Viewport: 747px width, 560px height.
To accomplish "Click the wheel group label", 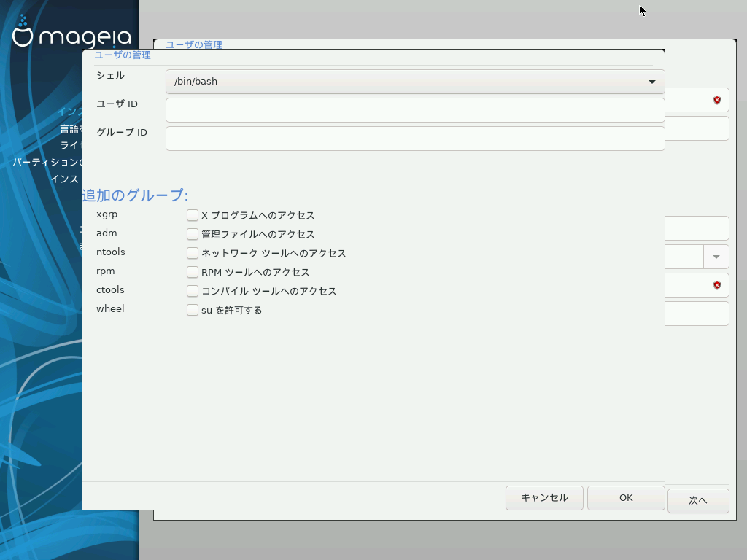I will point(110,308).
